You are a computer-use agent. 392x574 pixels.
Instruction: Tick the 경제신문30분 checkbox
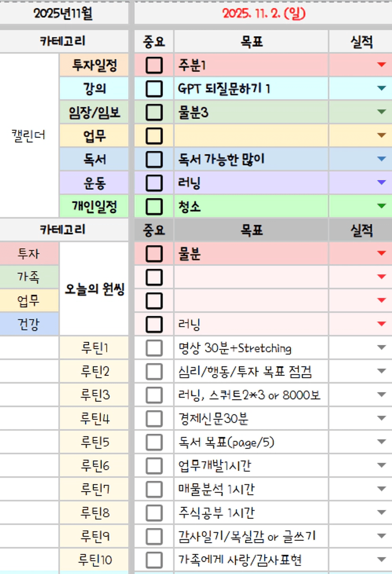(154, 419)
